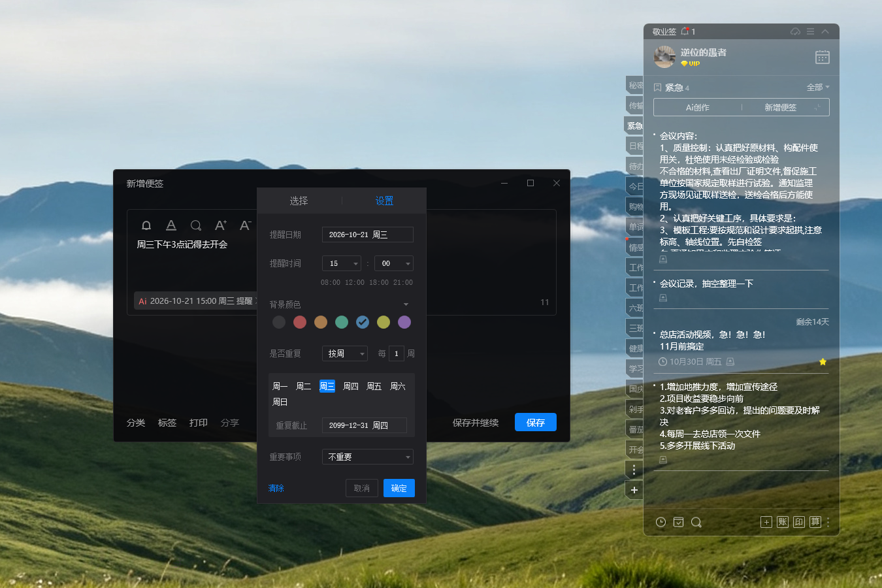The height and width of the screenshot is (588, 882).
Task: Click the 清除 link in reminder dialog
Action: [x=276, y=488]
